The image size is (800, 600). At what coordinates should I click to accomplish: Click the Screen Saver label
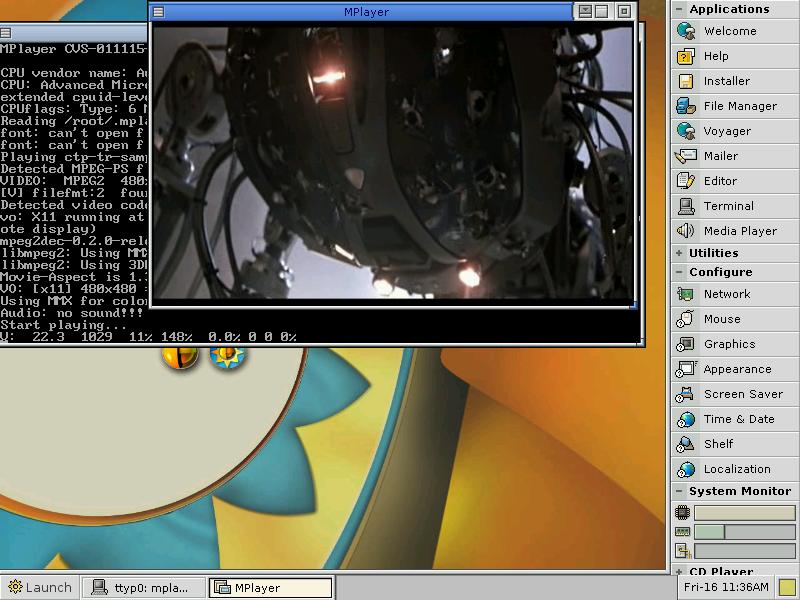(x=743, y=394)
